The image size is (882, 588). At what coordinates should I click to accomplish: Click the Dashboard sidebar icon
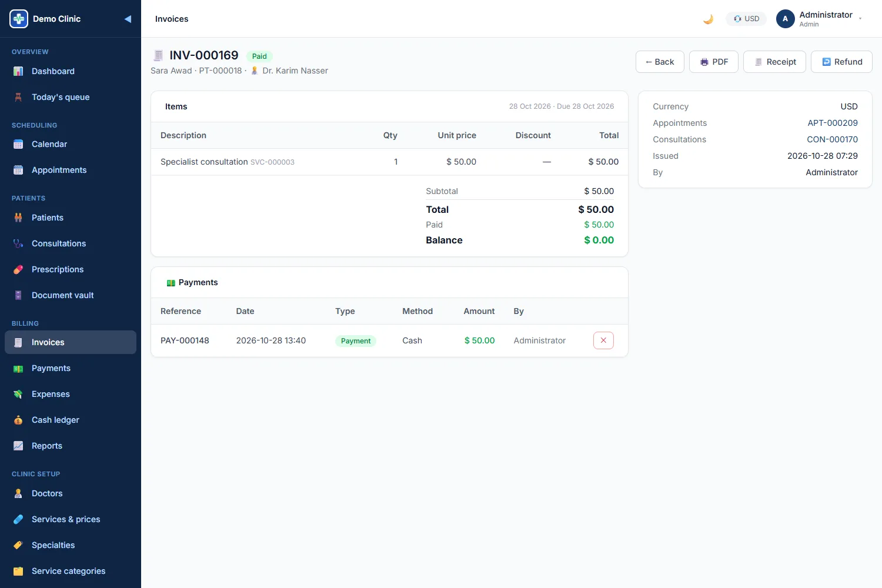(18, 71)
